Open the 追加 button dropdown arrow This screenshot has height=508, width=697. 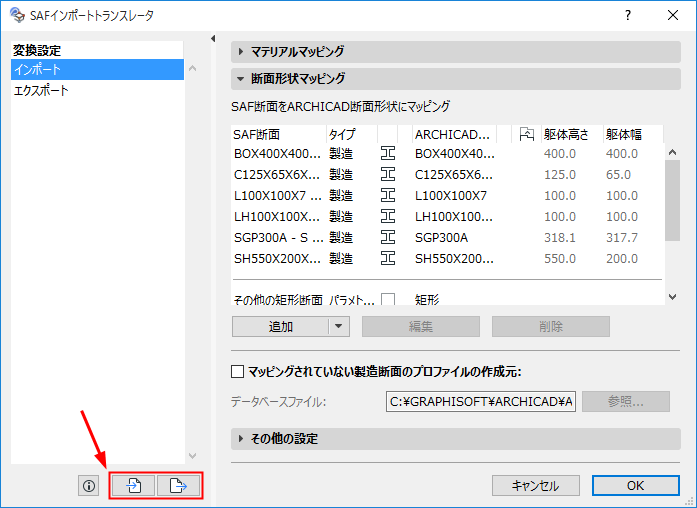pyautogui.click(x=339, y=327)
